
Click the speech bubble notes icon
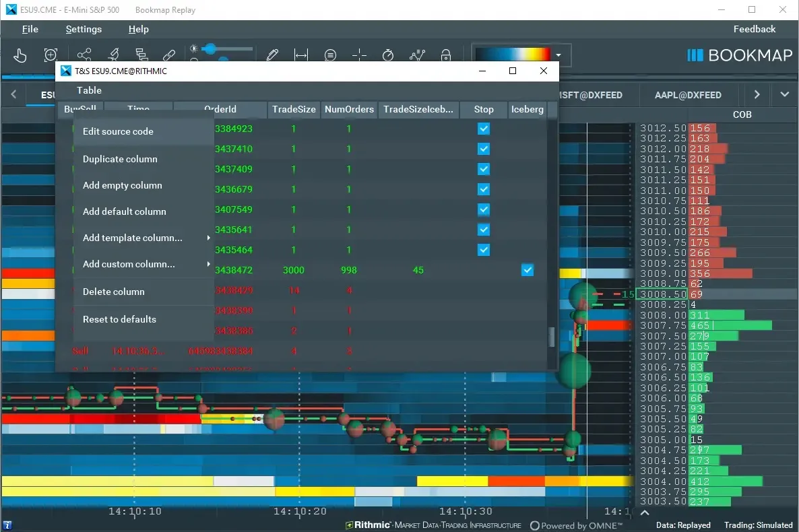click(330, 55)
